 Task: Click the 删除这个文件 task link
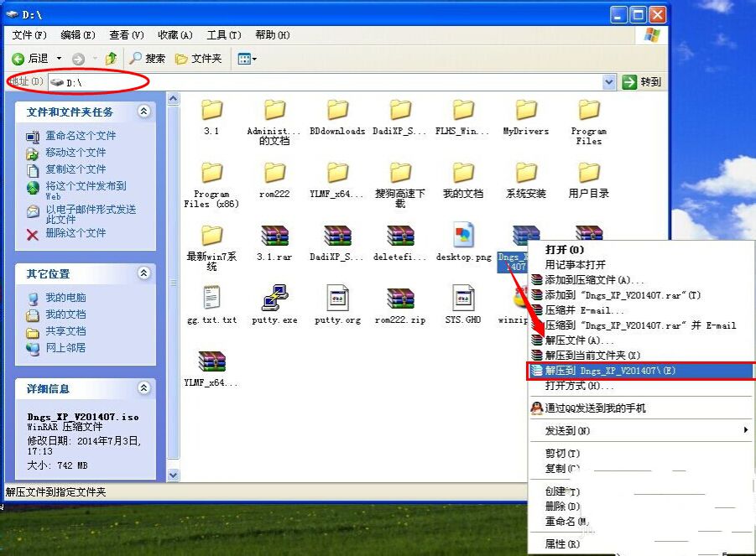(x=76, y=234)
